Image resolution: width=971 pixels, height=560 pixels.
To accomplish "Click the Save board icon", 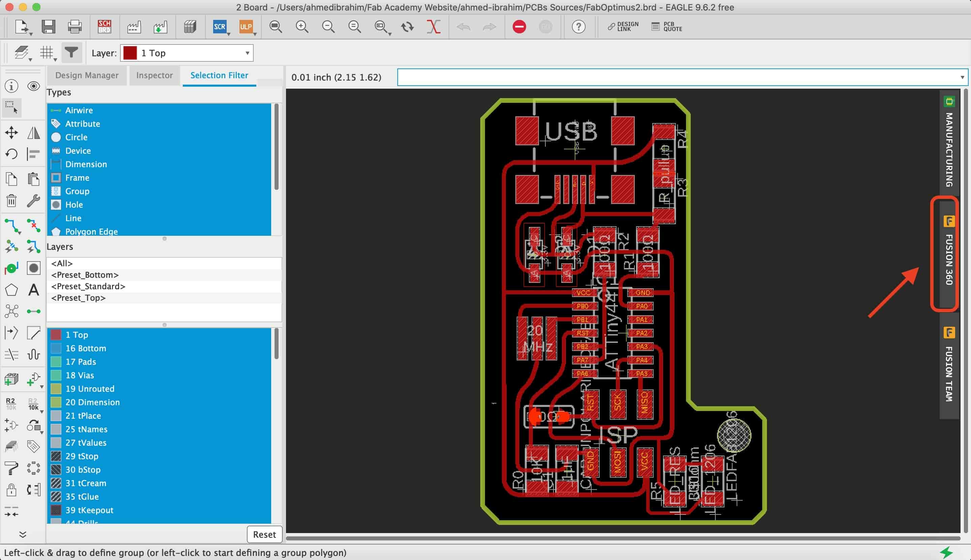I will pos(49,27).
